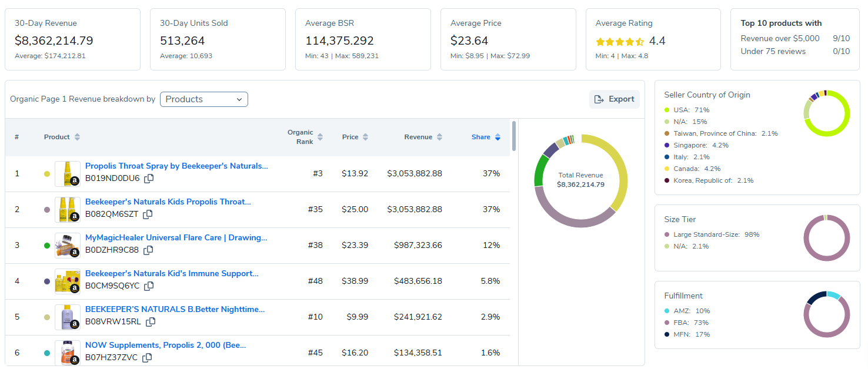Click the AMZ: 10% legend entry
This screenshot has width=868, height=369.
(687, 311)
